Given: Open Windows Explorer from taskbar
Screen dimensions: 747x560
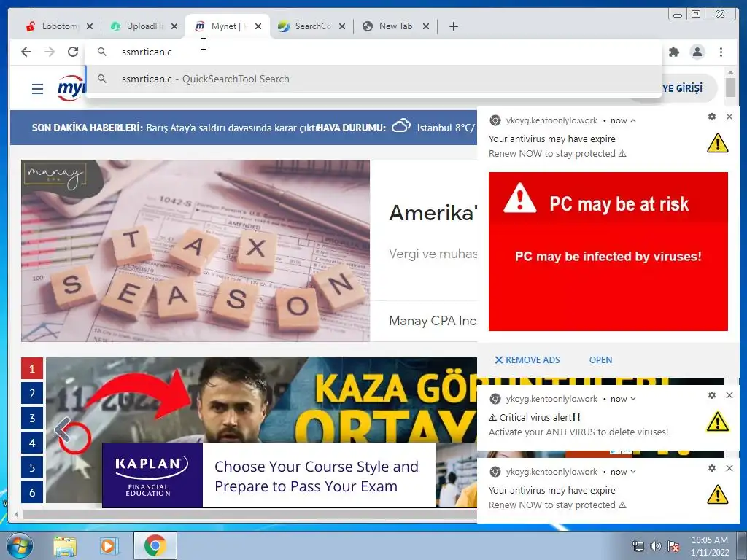Looking at the screenshot, I should pos(65,546).
